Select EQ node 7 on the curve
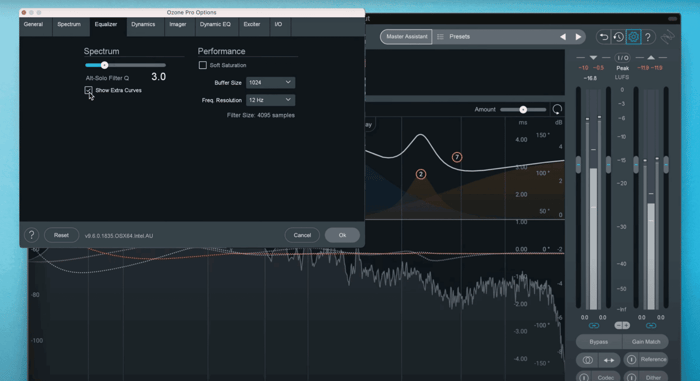 (457, 157)
